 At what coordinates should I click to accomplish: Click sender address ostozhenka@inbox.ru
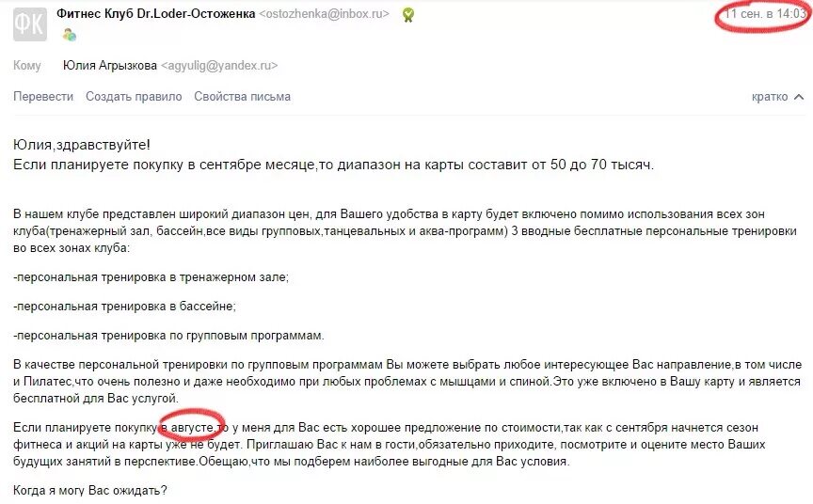pos(324,14)
